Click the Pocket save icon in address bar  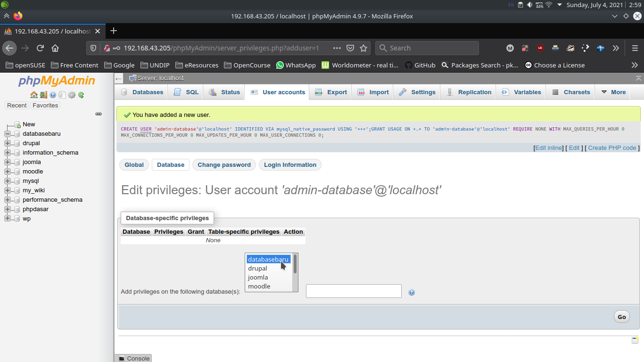(x=350, y=48)
